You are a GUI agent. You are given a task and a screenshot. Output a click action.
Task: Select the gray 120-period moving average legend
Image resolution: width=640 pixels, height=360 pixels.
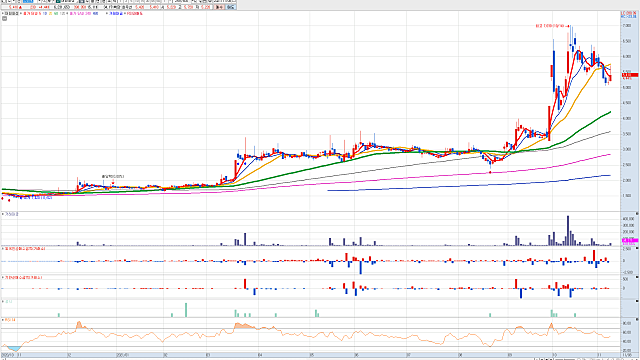(x=63, y=13)
